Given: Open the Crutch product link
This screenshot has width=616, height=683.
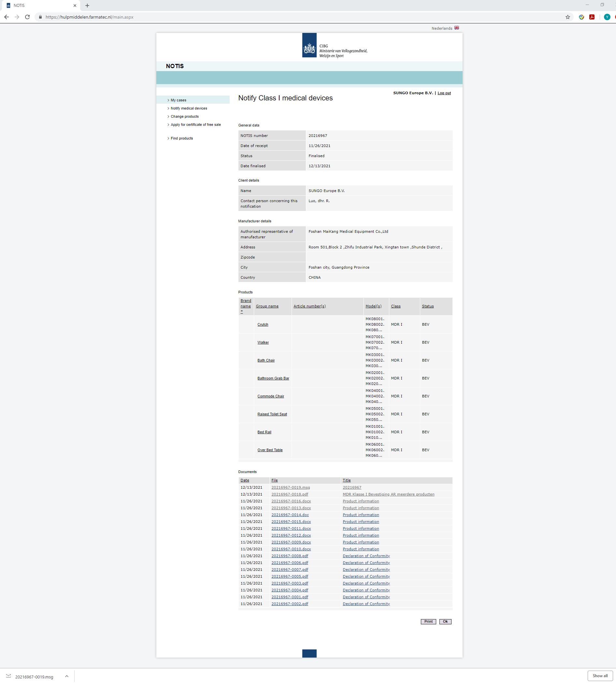Looking at the screenshot, I should coord(263,325).
